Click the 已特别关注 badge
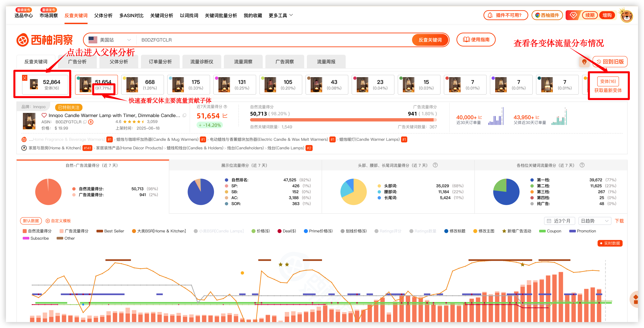This screenshot has height=328, width=644. tap(68, 107)
